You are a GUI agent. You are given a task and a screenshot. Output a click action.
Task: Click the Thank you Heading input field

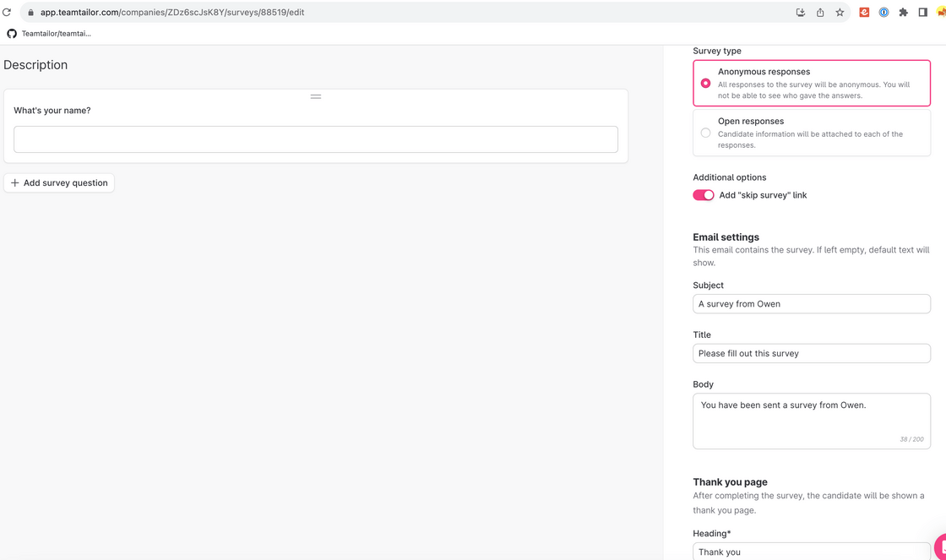[x=811, y=552]
